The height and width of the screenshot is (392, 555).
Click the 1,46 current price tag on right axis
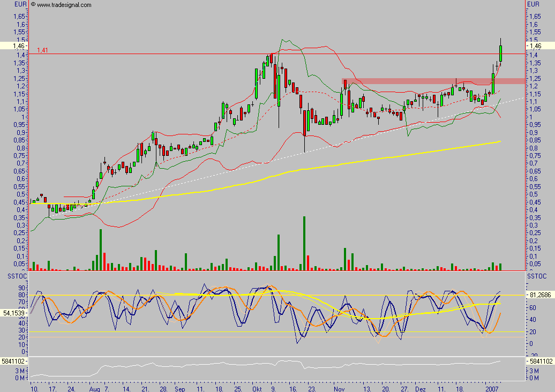pyautogui.click(x=540, y=46)
